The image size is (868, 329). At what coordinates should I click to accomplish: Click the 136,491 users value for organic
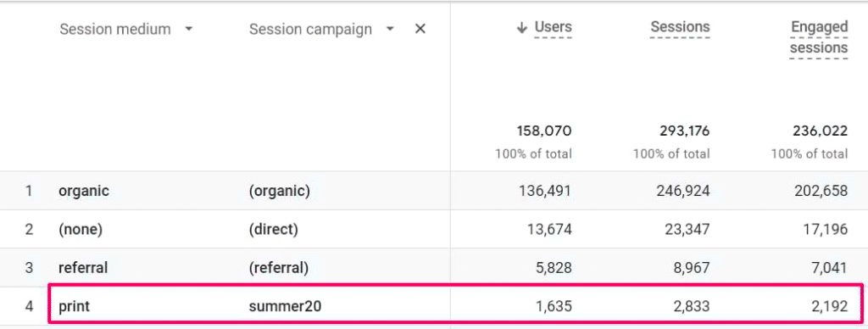click(544, 191)
